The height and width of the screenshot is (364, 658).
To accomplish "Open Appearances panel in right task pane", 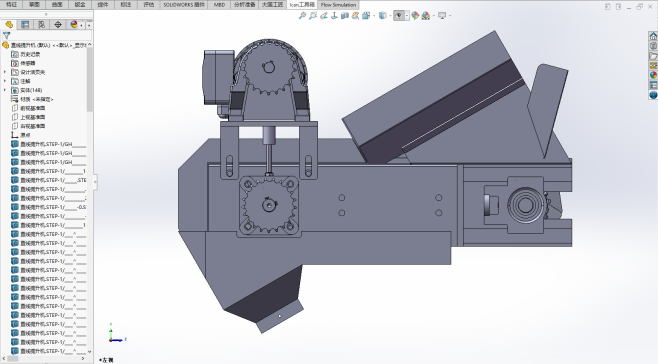I will tap(653, 75).
